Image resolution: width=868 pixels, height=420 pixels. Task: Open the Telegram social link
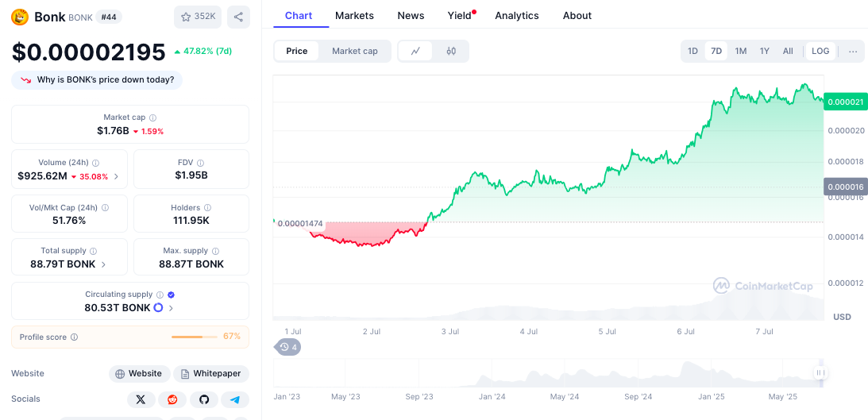[x=235, y=399]
